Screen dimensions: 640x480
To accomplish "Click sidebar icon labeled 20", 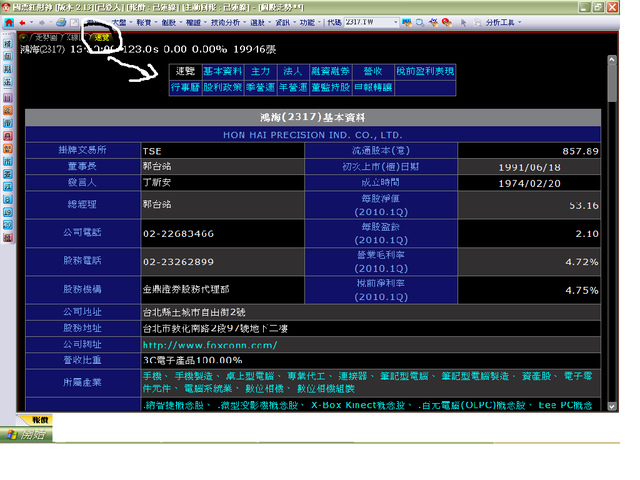I will (x=7, y=225).
